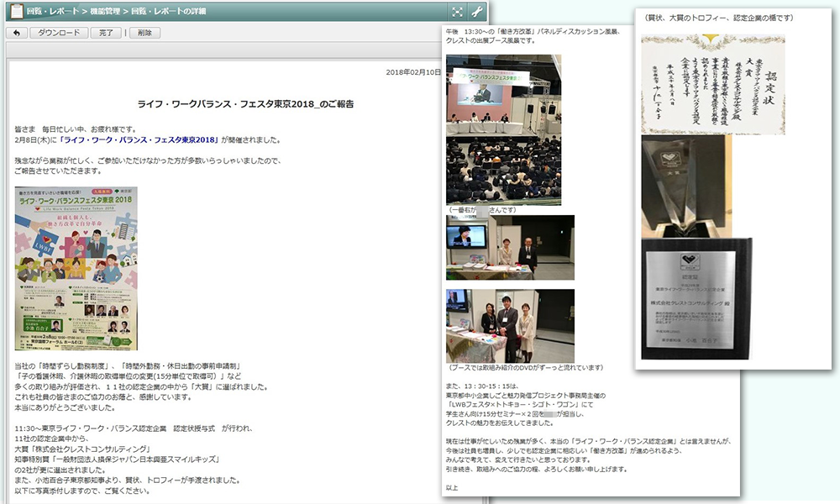Click the ダウンロード button

[x=58, y=33]
